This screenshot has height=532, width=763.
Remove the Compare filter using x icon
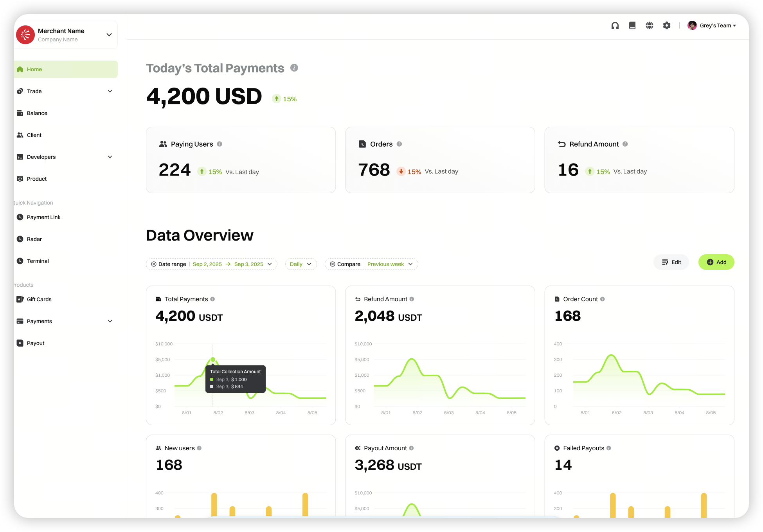click(333, 264)
